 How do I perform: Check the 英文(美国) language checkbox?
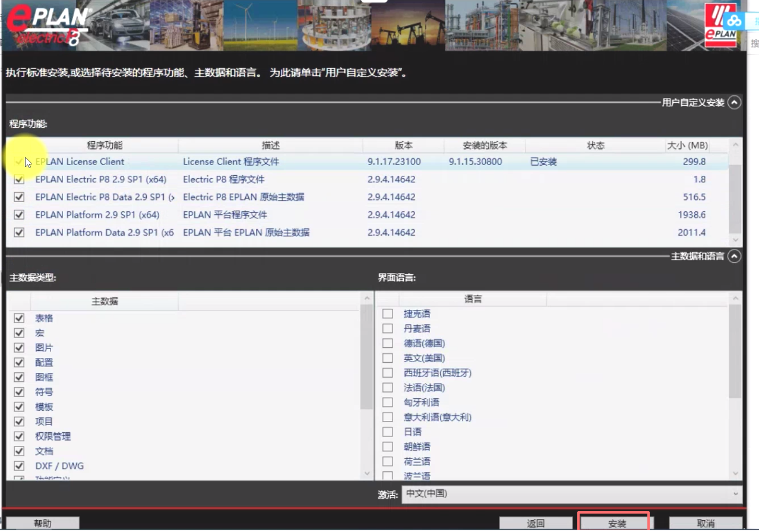pyautogui.click(x=388, y=358)
